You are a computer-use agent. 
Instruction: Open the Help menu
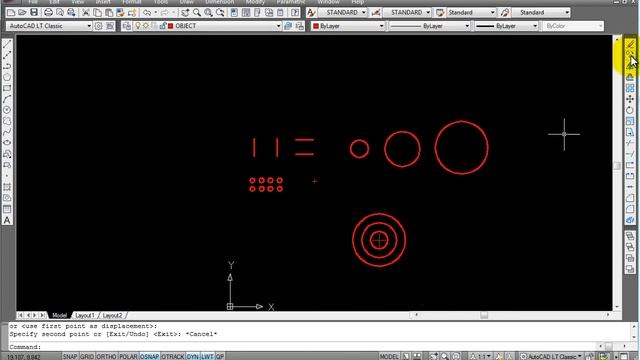pyautogui.click(x=358, y=2)
